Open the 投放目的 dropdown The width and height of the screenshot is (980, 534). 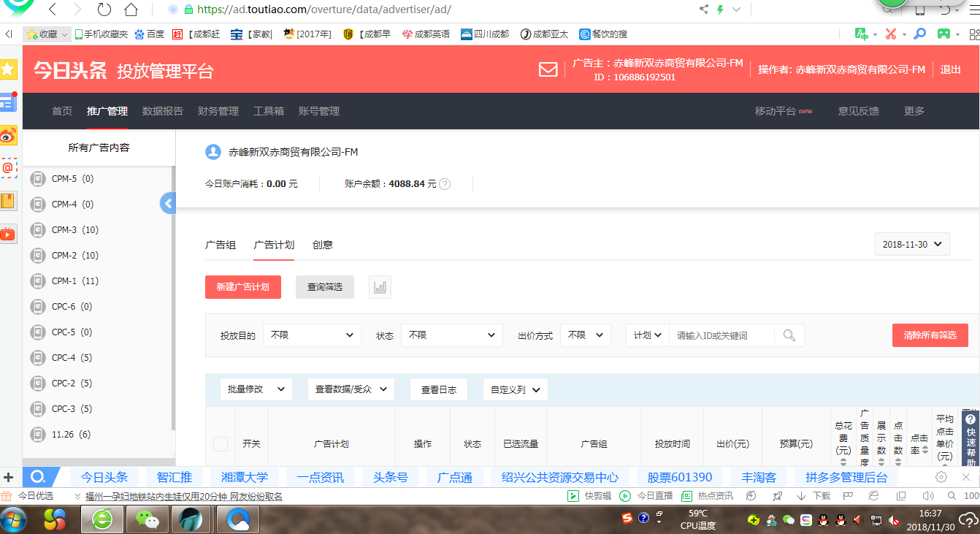point(312,335)
